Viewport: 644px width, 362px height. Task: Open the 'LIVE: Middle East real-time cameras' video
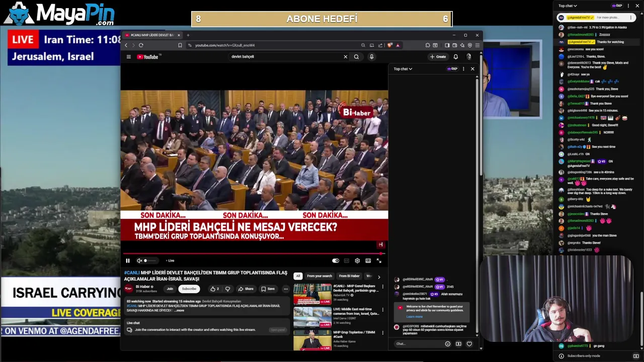312,317
